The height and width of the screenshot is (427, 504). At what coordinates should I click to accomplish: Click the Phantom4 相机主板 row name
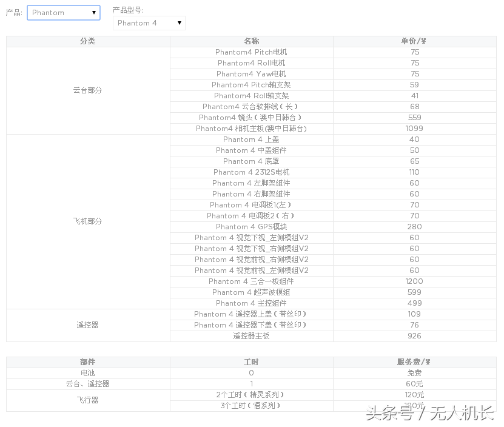(251, 129)
